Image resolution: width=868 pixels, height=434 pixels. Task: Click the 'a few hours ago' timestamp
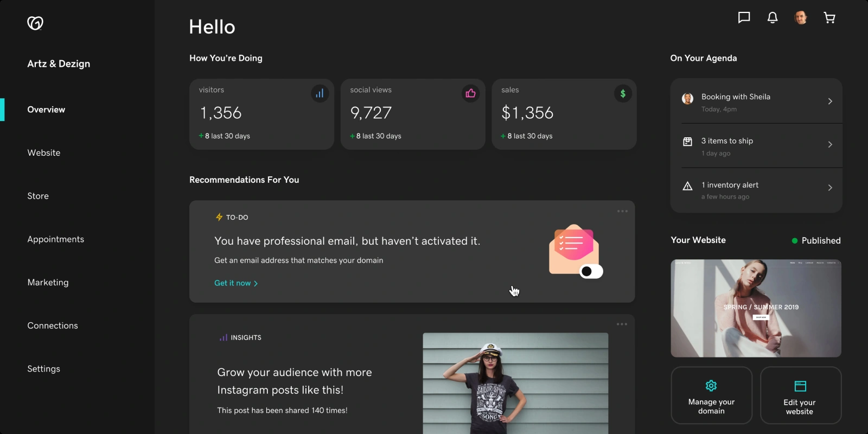(x=725, y=197)
